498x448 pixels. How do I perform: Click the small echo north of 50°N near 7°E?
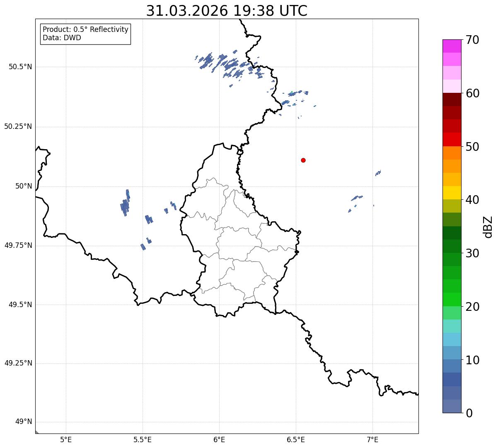point(378,173)
